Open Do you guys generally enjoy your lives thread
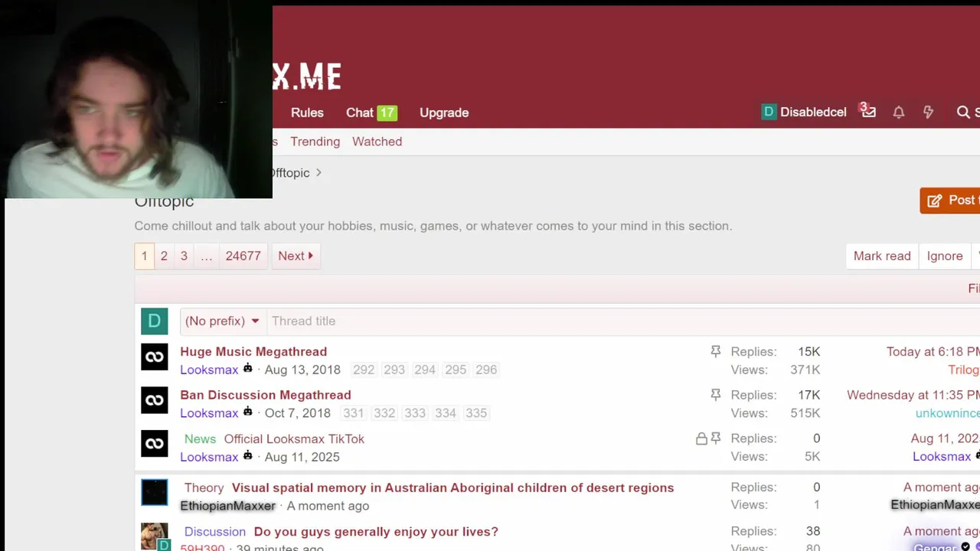 376,531
